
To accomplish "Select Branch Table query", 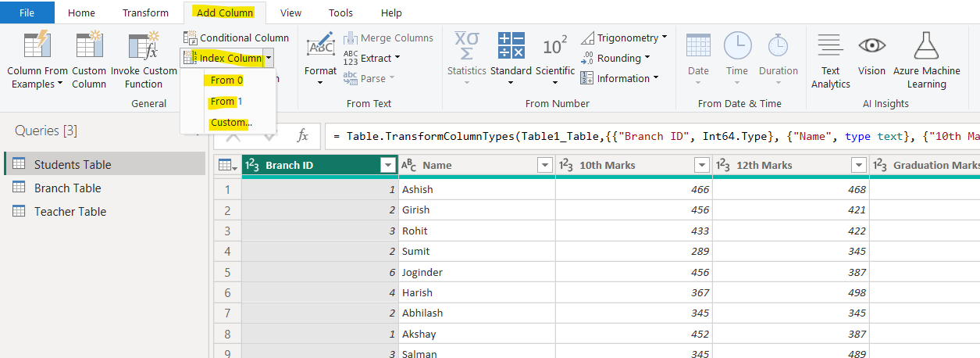I will click(67, 188).
